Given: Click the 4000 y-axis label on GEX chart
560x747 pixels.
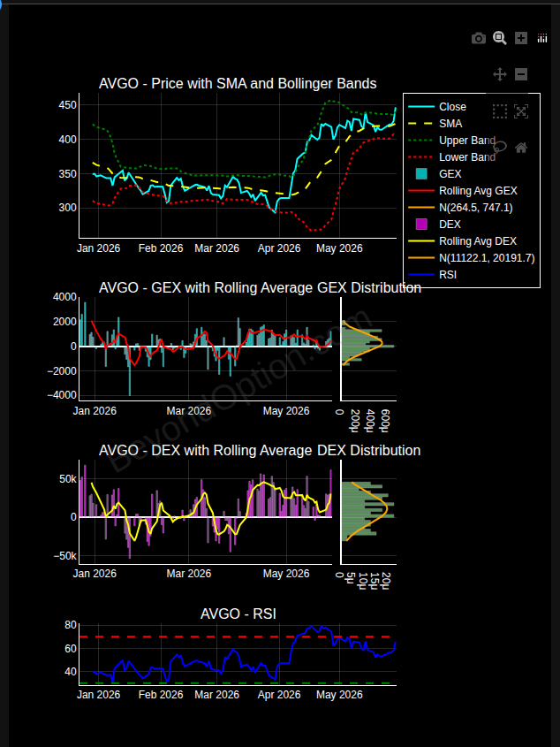Looking at the screenshot, I should pyautogui.click(x=63, y=297).
